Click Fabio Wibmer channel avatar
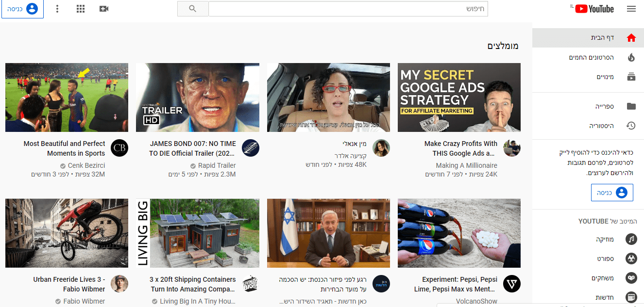 click(x=119, y=284)
